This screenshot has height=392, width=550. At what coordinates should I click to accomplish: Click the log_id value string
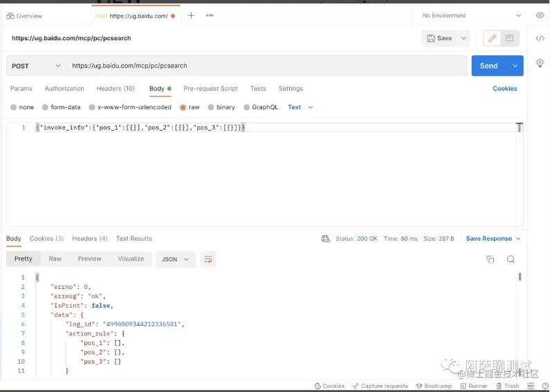(142, 324)
